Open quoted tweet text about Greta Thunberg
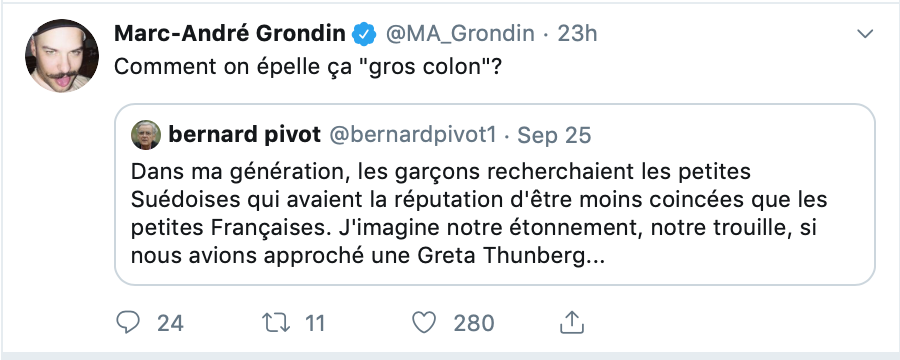Image resolution: width=900 pixels, height=360 pixels. click(x=479, y=214)
